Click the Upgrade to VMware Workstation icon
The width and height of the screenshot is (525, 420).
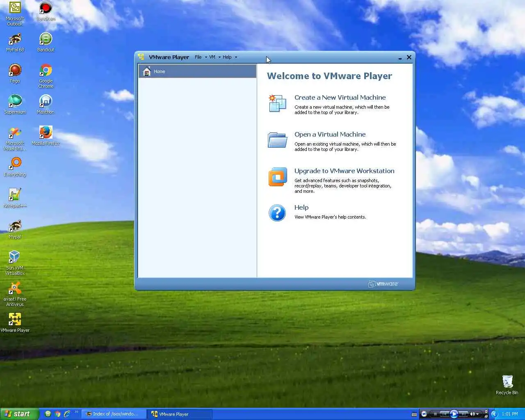pyautogui.click(x=278, y=177)
